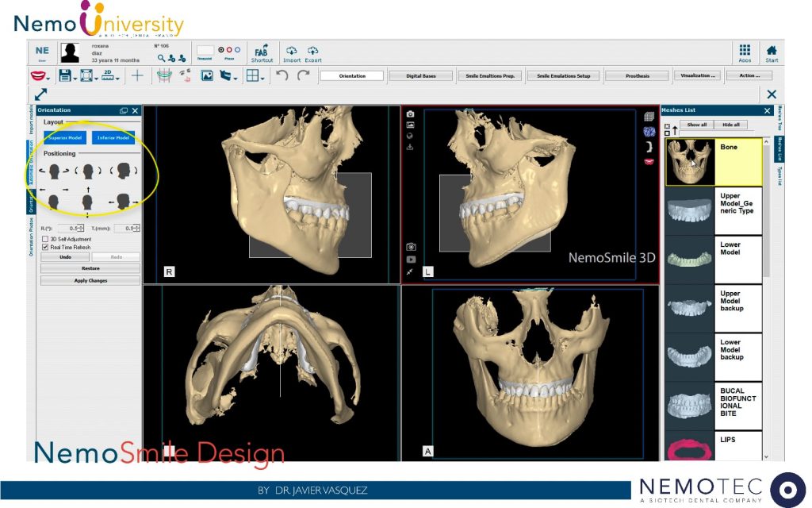
Task: Open the Apps grid icon
Action: (x=745, y=53)
